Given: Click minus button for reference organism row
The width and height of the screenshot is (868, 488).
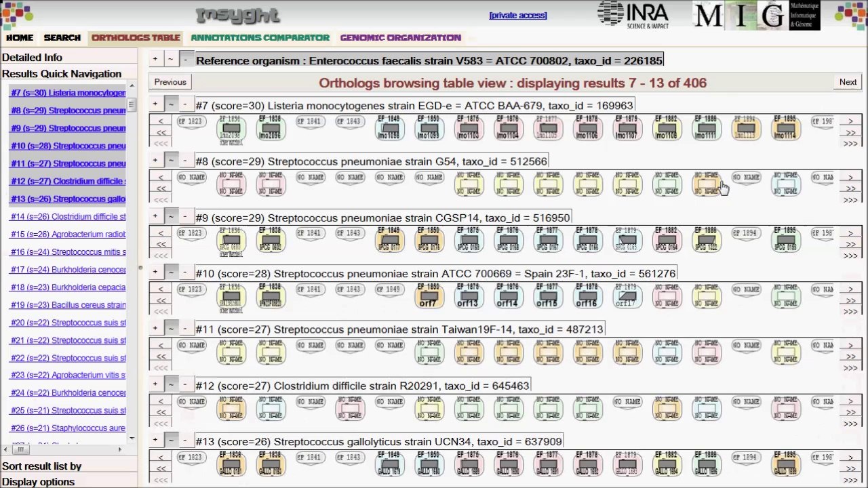Looking at the screenshot, I should 185,59.
